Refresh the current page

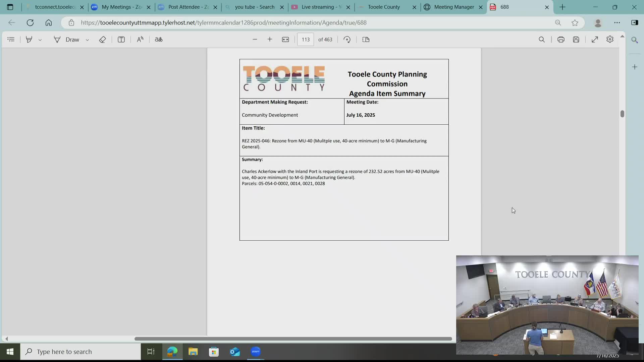[30, 22]
